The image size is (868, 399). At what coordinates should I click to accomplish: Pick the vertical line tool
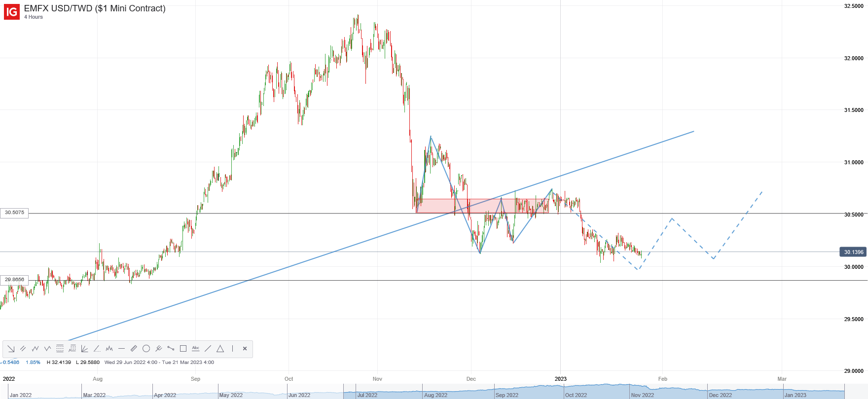[233, 349]
